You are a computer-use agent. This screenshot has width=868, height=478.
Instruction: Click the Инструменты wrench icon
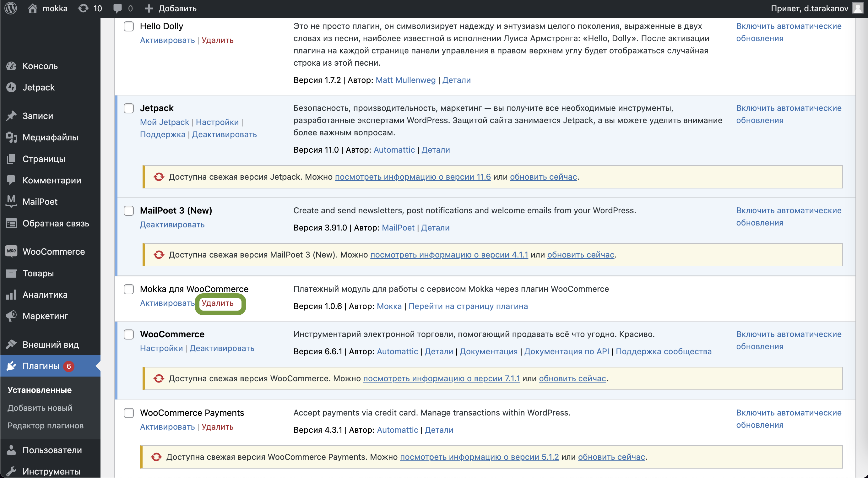[11, 471]
